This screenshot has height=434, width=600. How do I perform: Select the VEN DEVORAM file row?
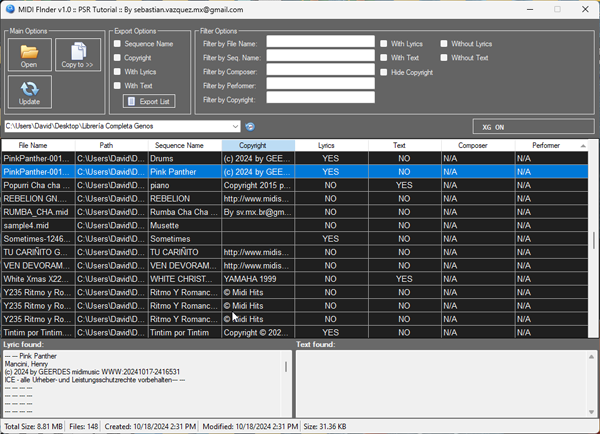(x=295, y=266)
